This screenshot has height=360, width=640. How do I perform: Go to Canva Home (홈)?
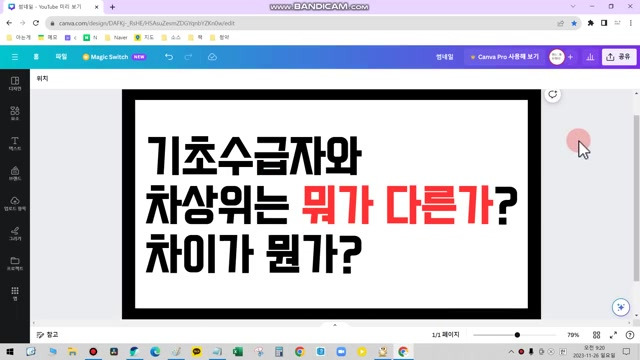pos(36,57)
